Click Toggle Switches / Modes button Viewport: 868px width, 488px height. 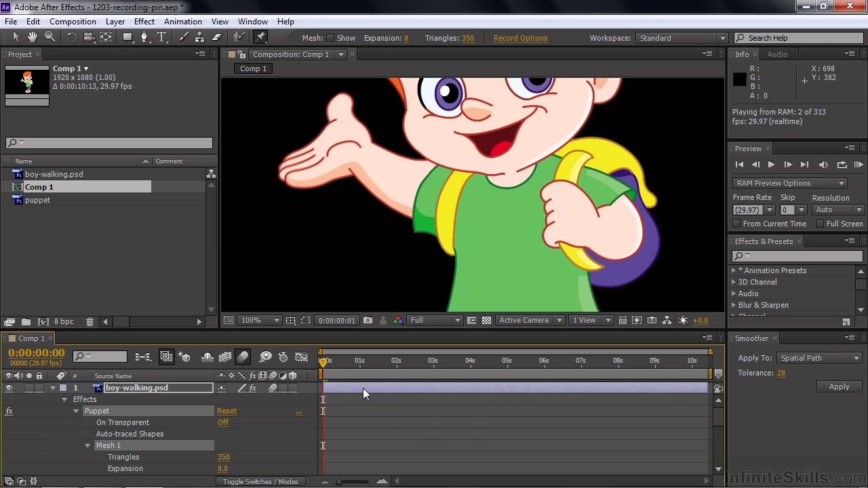[260, 482]
